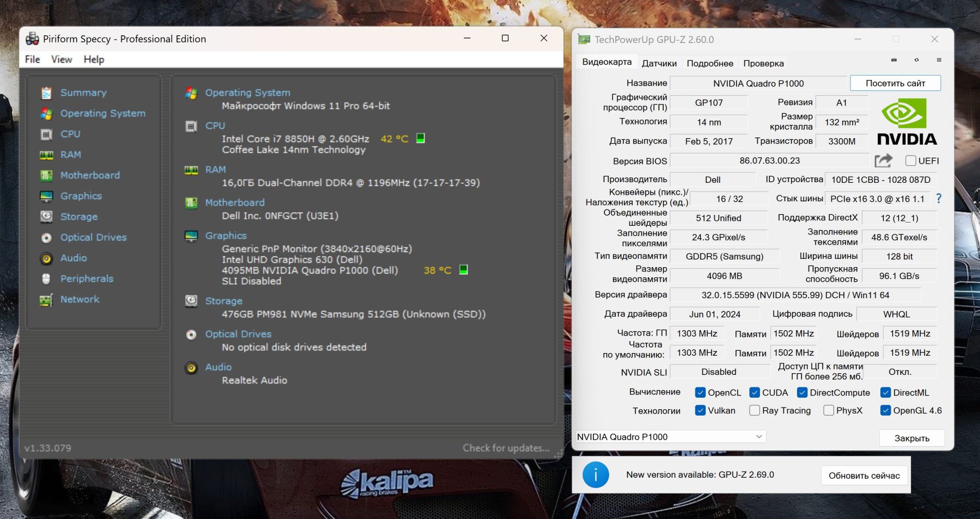Viewport: 980px width, 519px height.
Task: Click the Название field showing NVIDIA Quadro P1000
Action: (x=758, y=83)
